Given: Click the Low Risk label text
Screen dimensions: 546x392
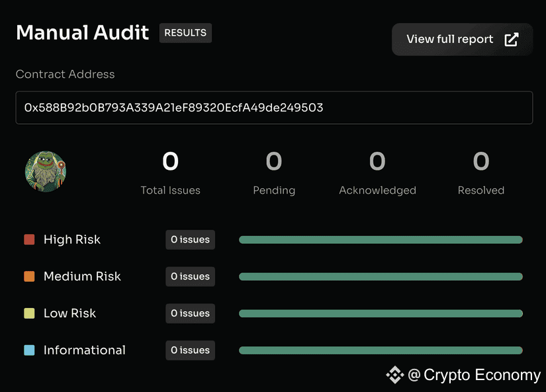Looking at the screenshot, I should tap(69, 313).
